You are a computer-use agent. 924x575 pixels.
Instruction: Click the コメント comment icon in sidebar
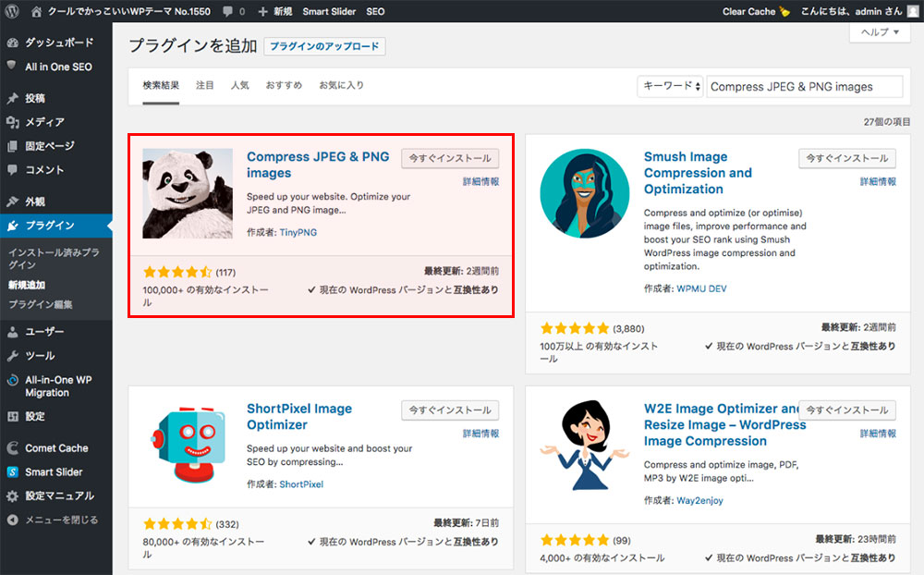click(x=12, y=170)
